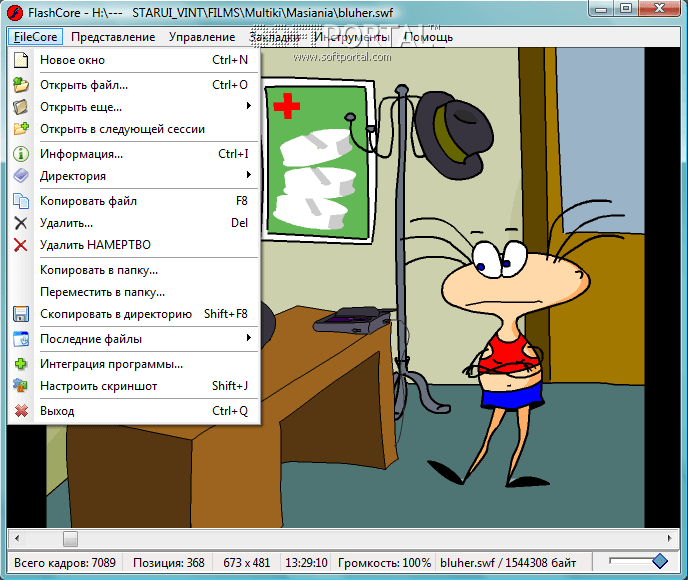The height and width of the screenshot is (580, 688).
Task: Click the green plus Интеграция программы icon
Action: [x=21, y=364]
